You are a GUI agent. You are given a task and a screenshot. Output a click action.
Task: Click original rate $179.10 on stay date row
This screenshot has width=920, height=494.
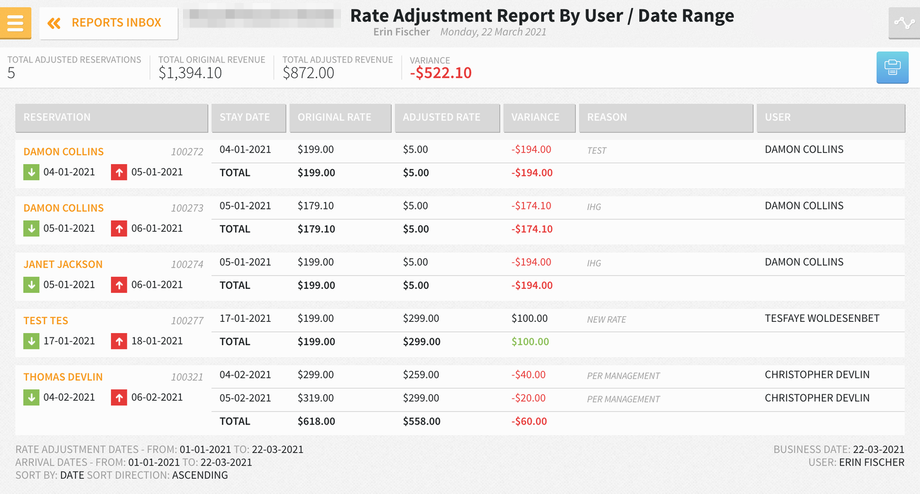point(316,206)
